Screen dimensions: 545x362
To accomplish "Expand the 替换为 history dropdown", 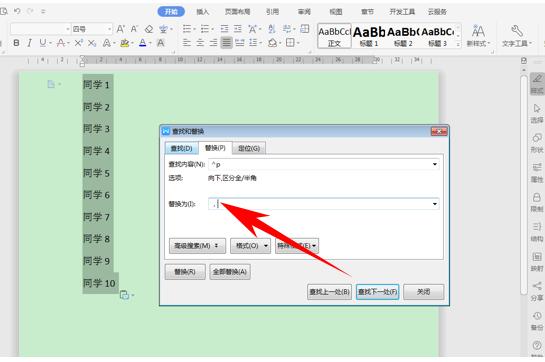I will tap(434, 204).
